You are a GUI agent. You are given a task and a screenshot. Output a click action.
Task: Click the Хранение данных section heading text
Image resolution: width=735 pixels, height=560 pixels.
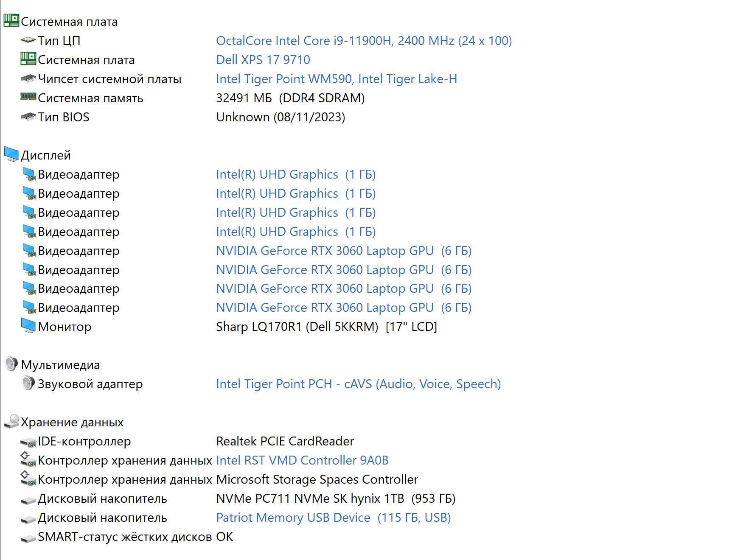pos(72,422)
